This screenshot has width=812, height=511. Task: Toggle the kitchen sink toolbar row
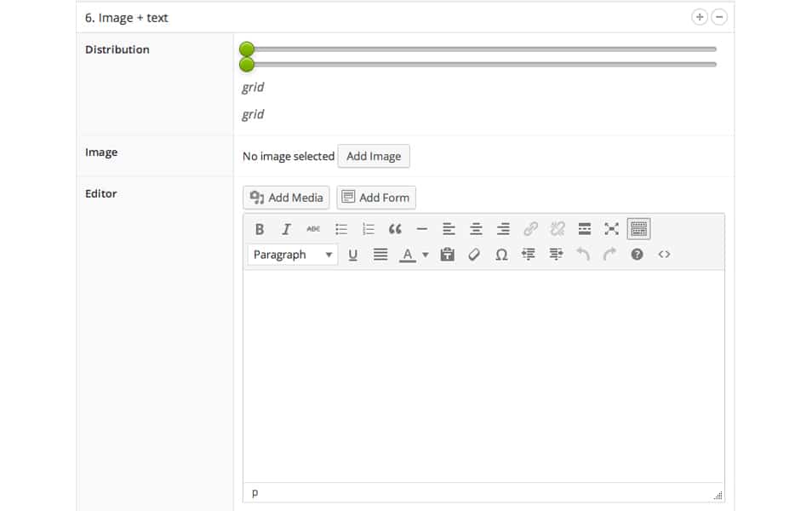pos(638,228)
